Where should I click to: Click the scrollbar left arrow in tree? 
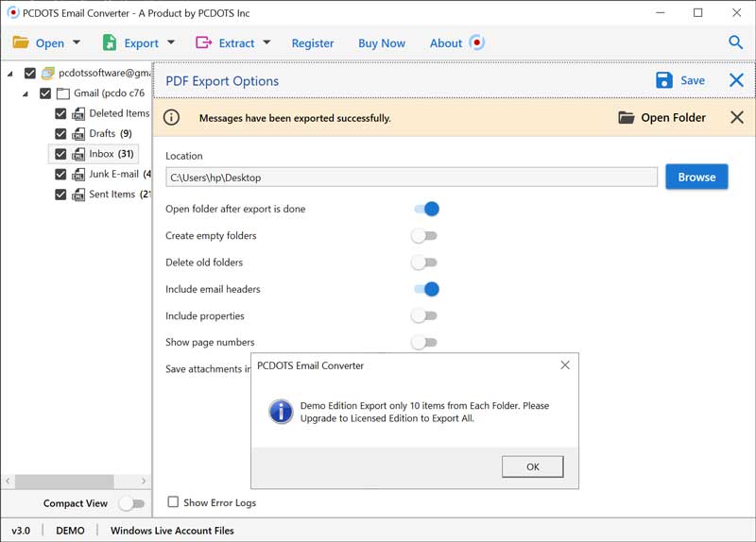tap(8, 481)
